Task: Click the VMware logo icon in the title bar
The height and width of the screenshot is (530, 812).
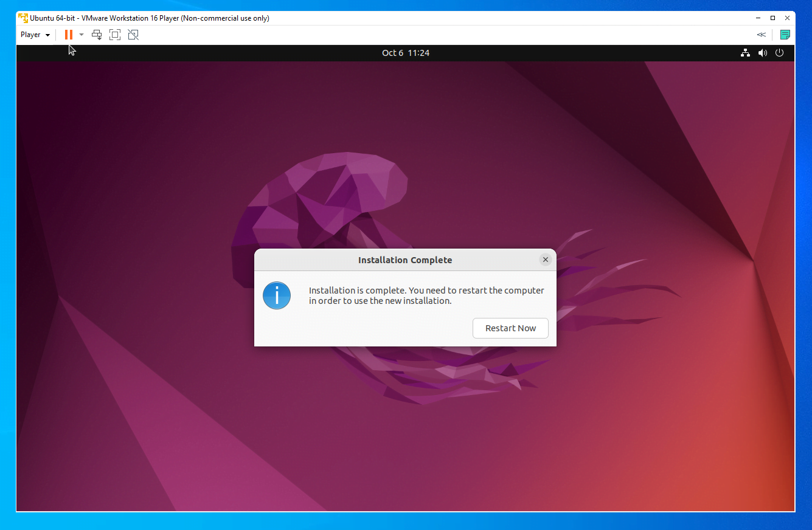Action: pyautogui.click(x=23, y=18)
